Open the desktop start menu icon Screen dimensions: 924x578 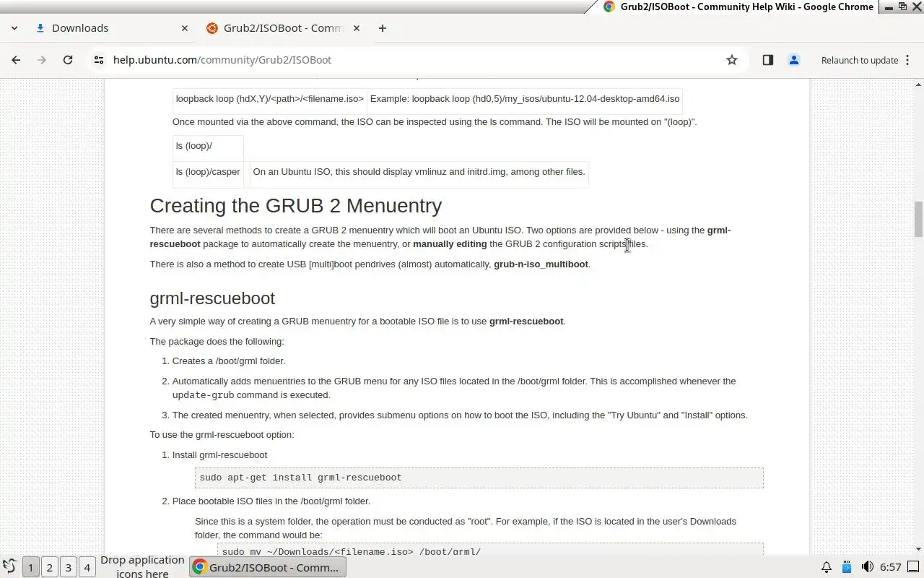pyautogui.click(x=9, y=567)
